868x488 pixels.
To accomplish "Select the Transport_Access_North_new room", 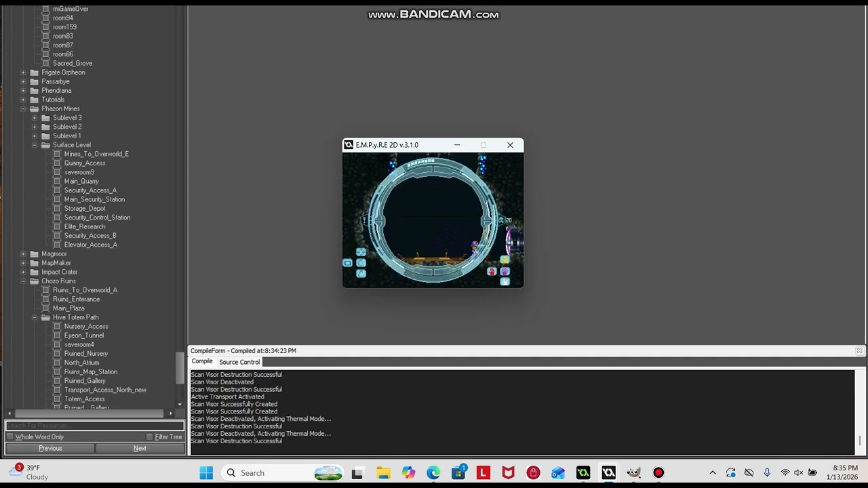I will pyautogui.click(x=105, y=390).
